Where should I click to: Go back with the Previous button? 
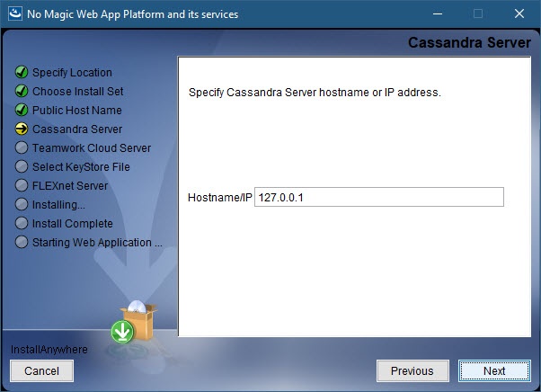pos(412,371)
